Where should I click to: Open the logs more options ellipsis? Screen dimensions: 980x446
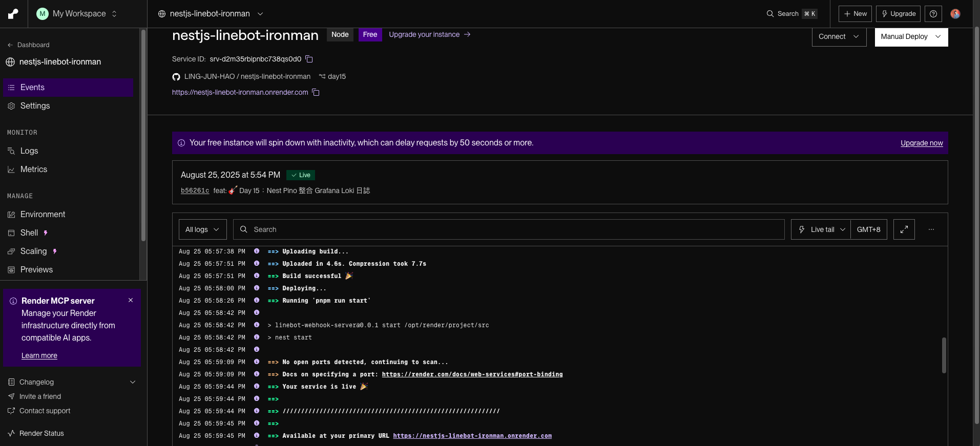pos(931,229)
